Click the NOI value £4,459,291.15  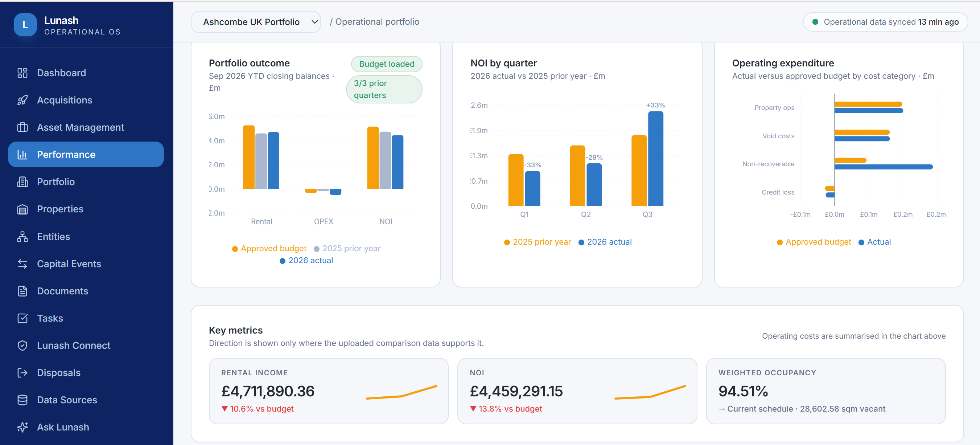516,391
